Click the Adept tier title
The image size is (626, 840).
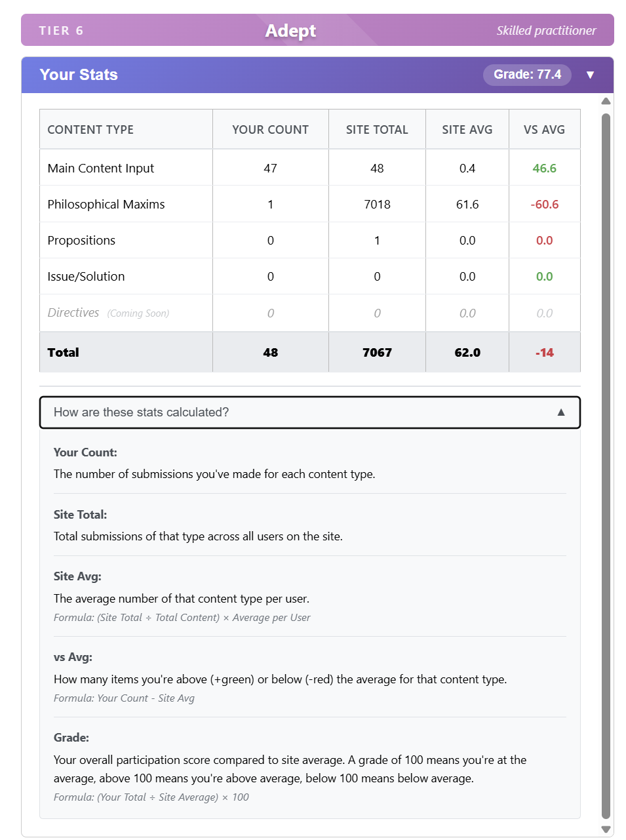tap(290, 31)
